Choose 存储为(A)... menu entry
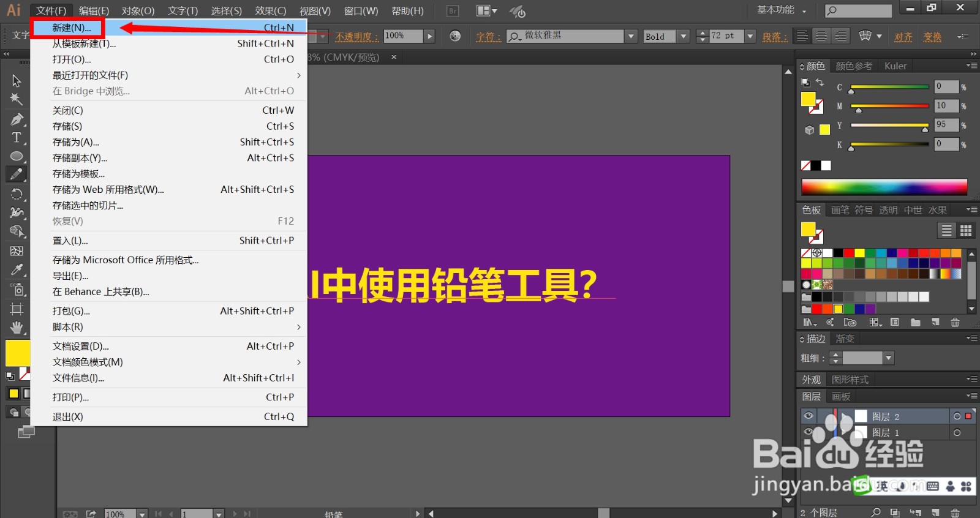 (170, 142)
